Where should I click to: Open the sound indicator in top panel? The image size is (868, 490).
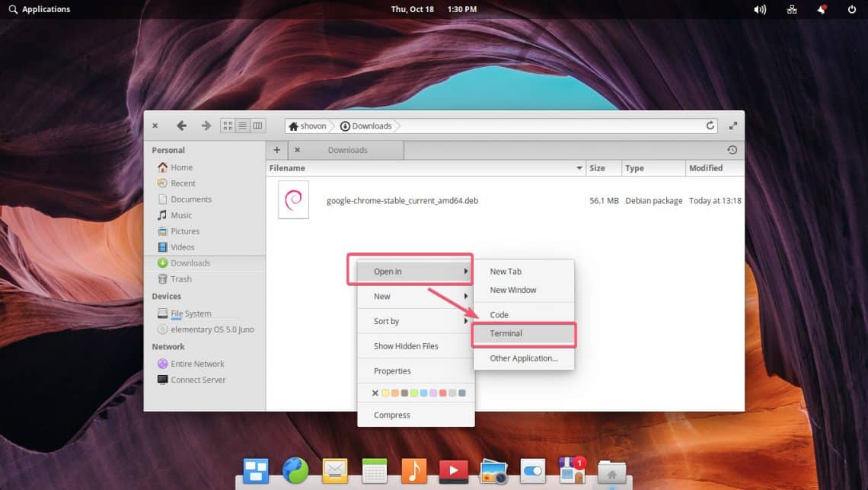coord(759,9)
